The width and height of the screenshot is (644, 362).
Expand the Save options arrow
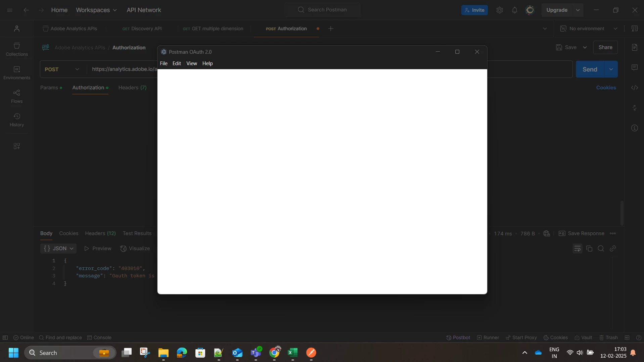point(585,47)
